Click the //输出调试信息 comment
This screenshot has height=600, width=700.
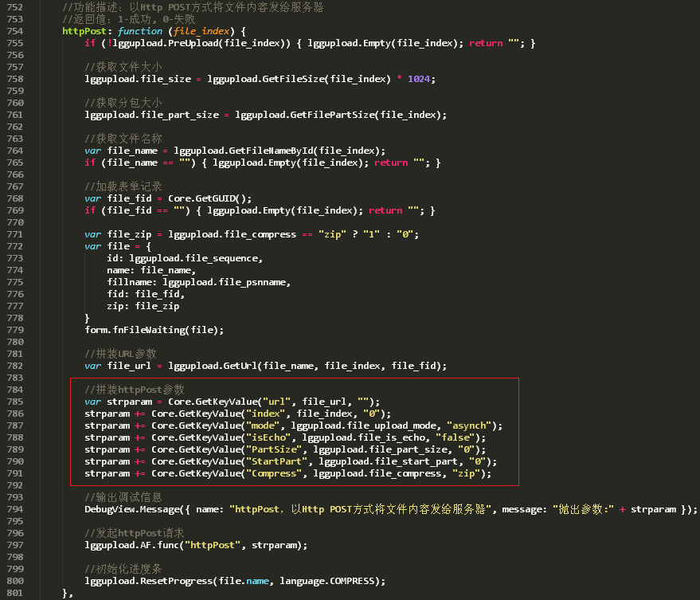click(x=123, y=497)
